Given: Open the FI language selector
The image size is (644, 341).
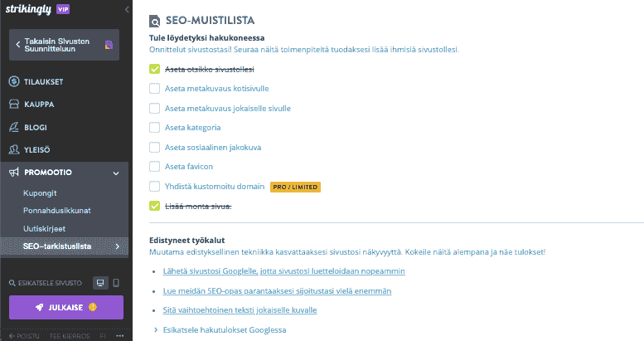Looking at the screenshot, I should [103, 336].
